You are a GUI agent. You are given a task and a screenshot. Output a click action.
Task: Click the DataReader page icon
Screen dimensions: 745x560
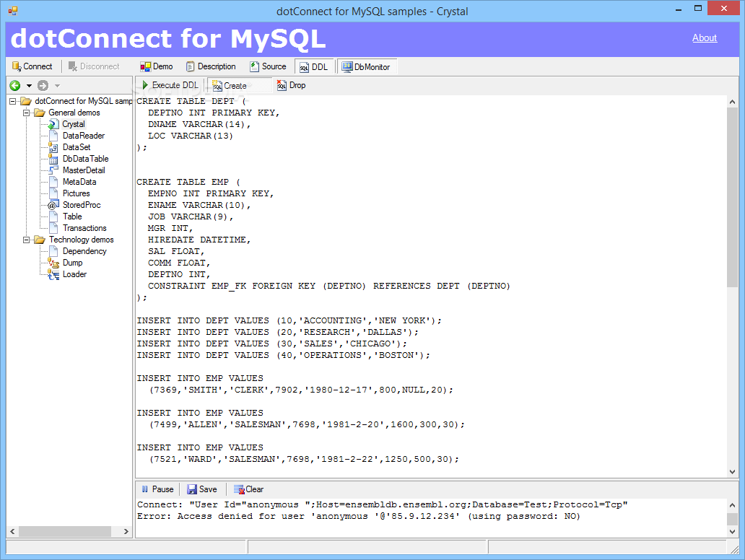53,136
